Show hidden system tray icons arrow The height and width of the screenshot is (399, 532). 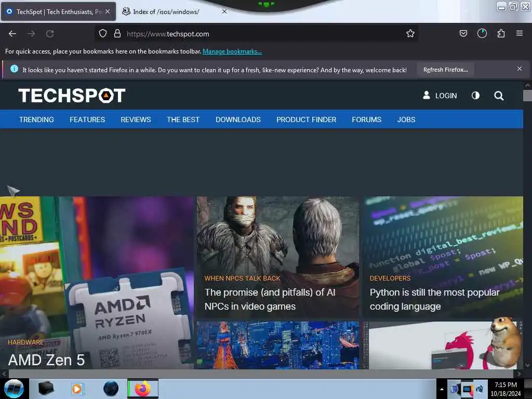[442, 389]
